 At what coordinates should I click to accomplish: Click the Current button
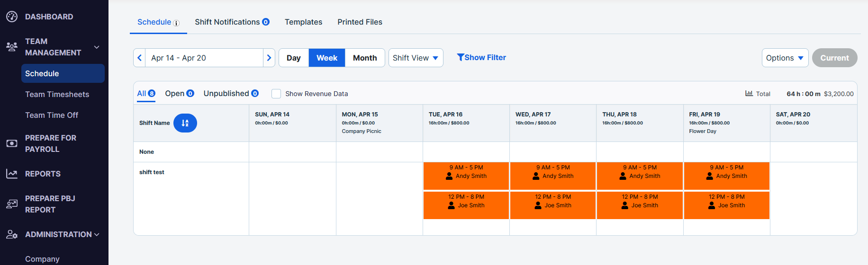(834, 58)
